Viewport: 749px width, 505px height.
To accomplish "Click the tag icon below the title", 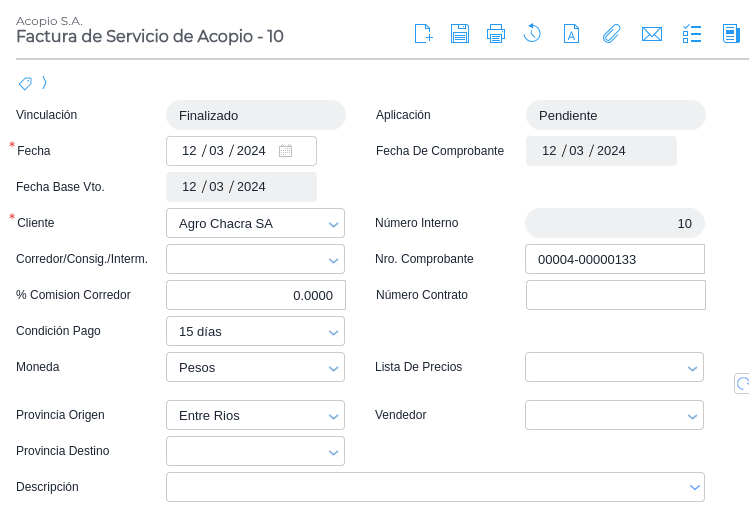I will pos(25,83).
